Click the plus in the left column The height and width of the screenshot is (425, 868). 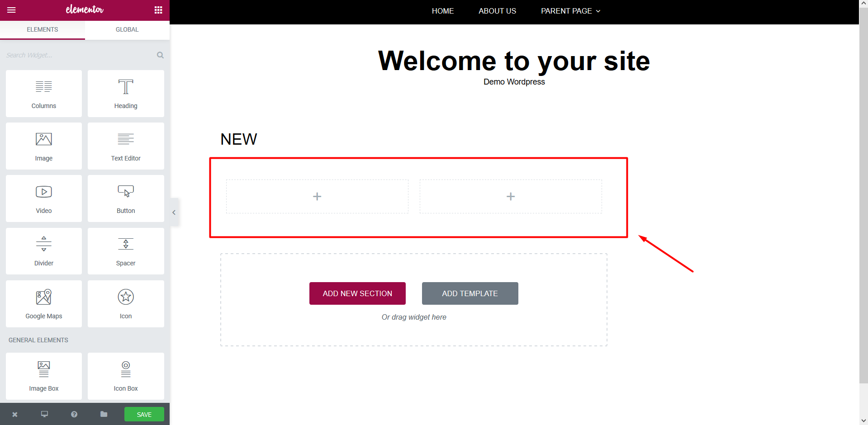tap(317, 197)
